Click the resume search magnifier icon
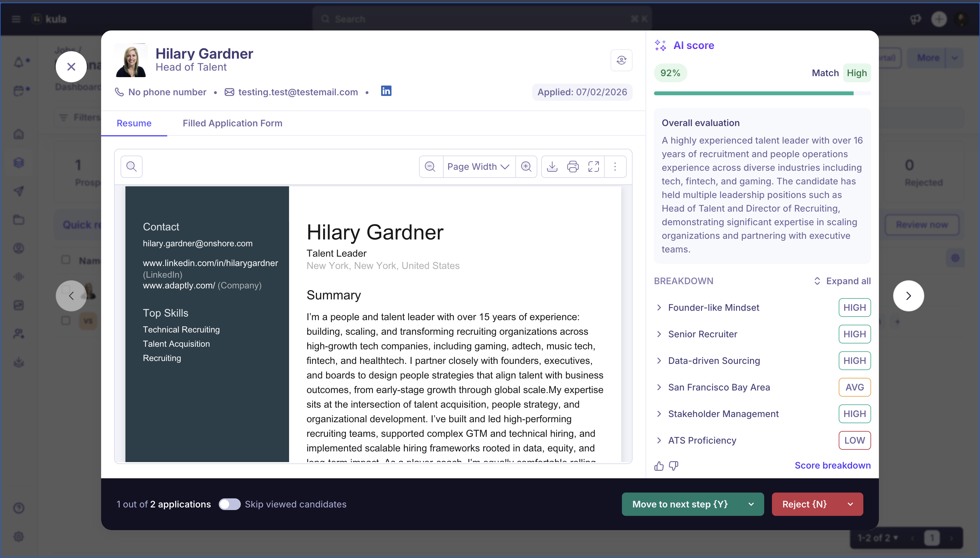 [x=132, y=166]
